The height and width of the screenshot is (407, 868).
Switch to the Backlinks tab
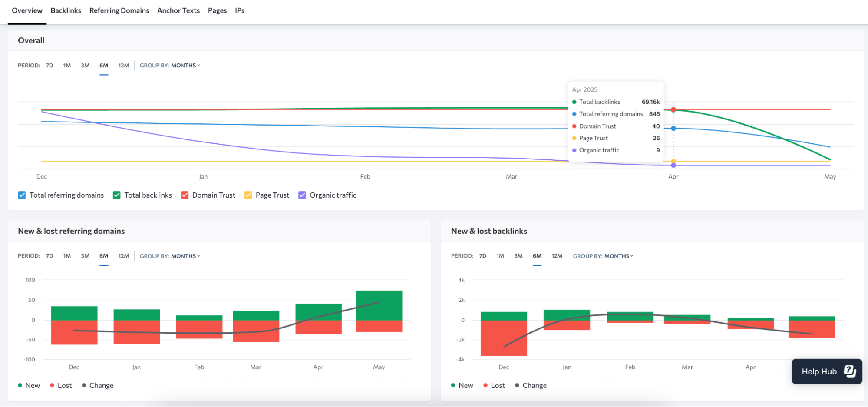tap(66, 10)
